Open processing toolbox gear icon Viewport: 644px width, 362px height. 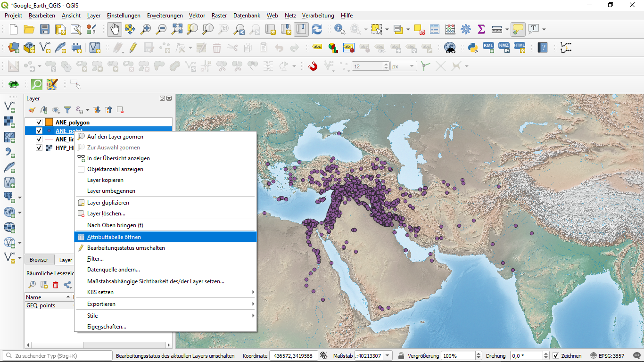[x=466, y=29]
